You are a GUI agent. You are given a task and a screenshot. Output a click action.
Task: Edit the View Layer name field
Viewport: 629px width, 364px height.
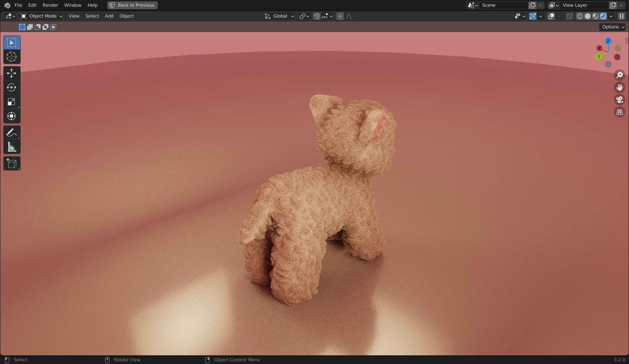[x=585, y=5]
